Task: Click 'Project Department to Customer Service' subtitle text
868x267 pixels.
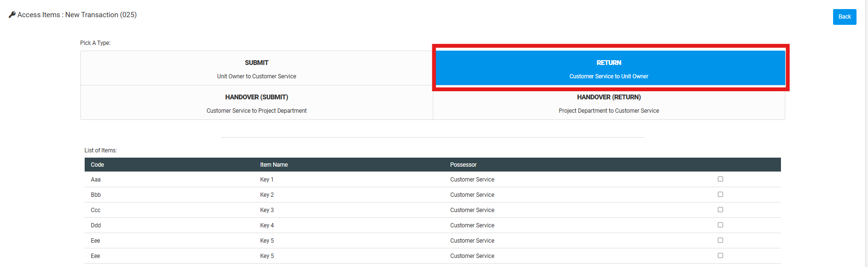Action: point(609,111)
